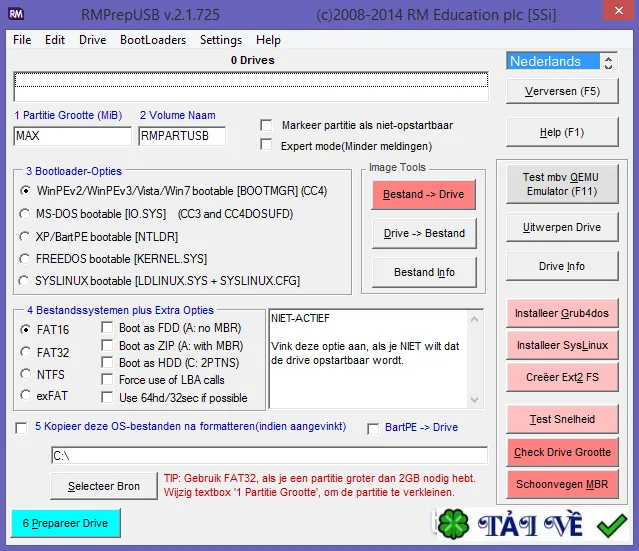Screen dimensions: 639x551
Task: Open the BootLoaders menu
Action: tap(153, 40)
